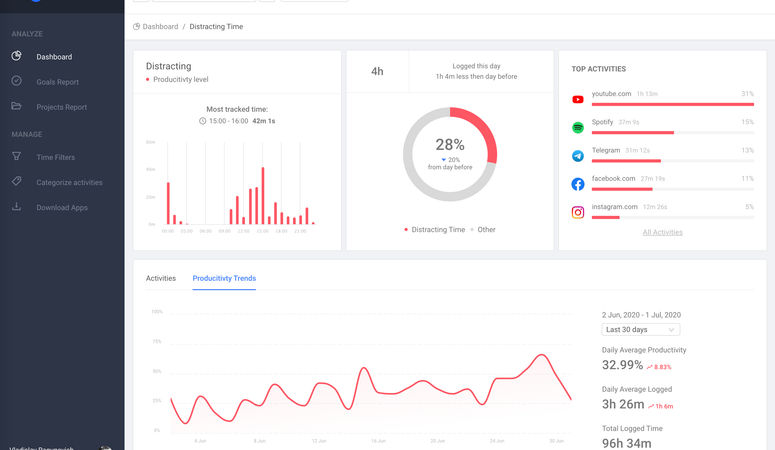
Task: Open Goals Report in sidebar
Action: (x=57, y=82)
